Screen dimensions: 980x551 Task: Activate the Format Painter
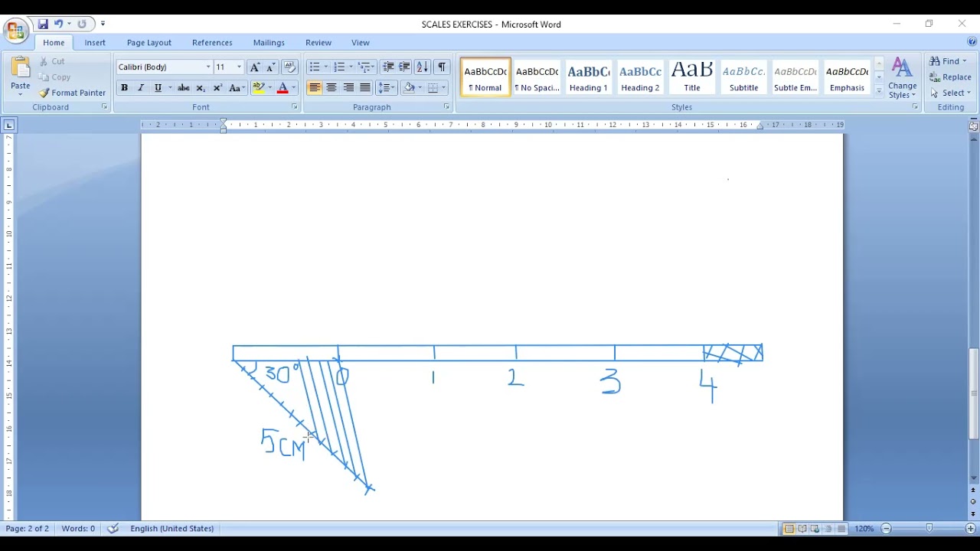72,93
